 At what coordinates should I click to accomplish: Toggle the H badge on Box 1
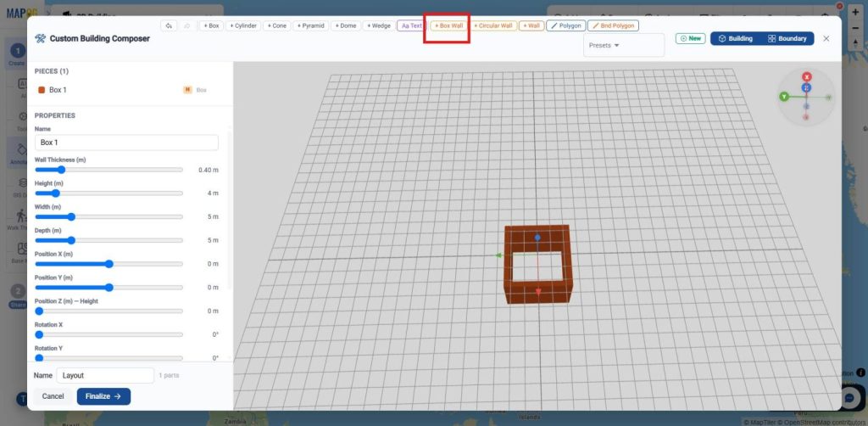point(187,90)
